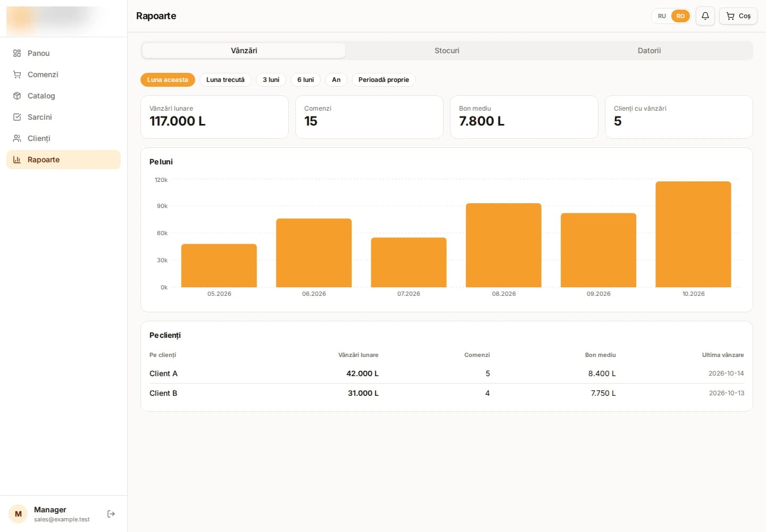The width and height of the screenshot is (766, 532).
Task: Click the Ultima vânzare column header
Action: (723, 355)
